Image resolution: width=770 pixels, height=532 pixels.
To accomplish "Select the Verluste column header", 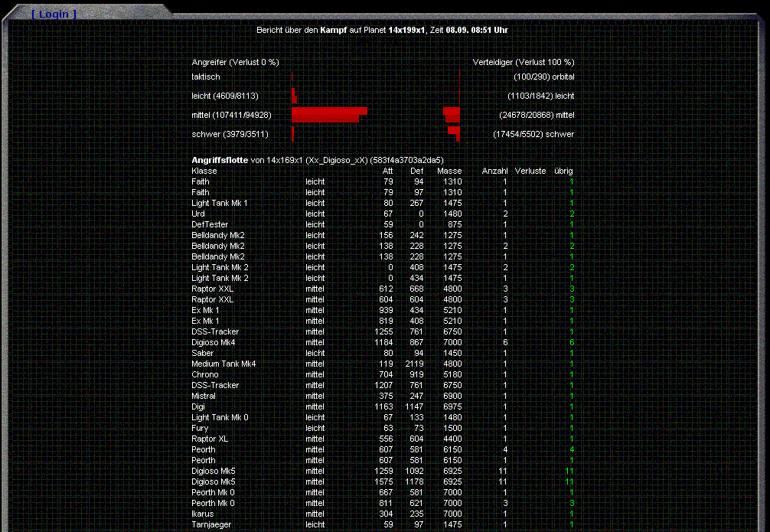I will pyautogui.click(x=530, y=171).
